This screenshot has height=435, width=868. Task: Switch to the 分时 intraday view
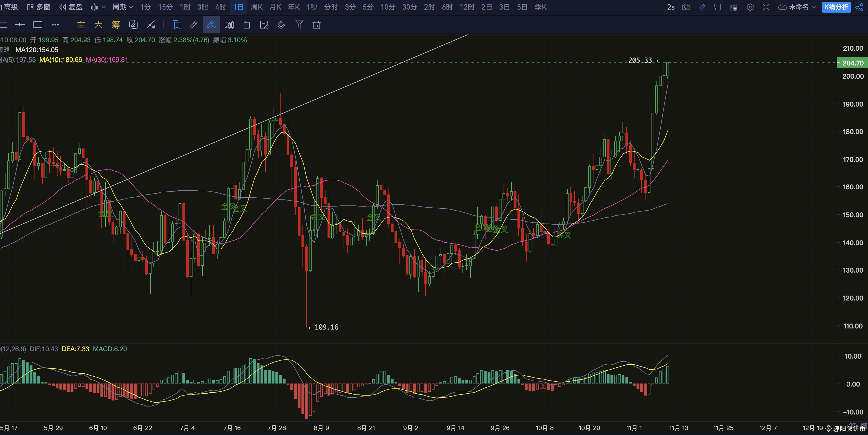(331, 7)
